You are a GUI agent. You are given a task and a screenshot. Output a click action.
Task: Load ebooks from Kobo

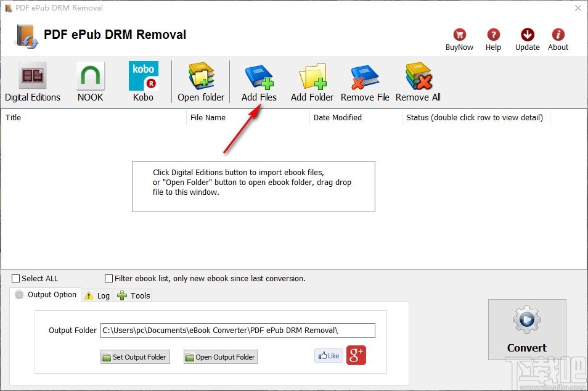143,82
